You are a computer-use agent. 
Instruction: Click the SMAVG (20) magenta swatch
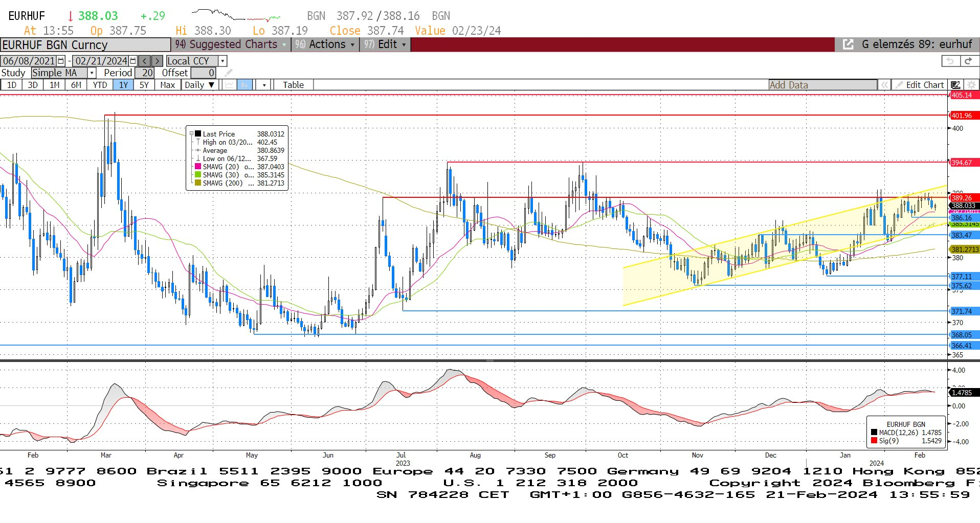click(x=198, y=167)
